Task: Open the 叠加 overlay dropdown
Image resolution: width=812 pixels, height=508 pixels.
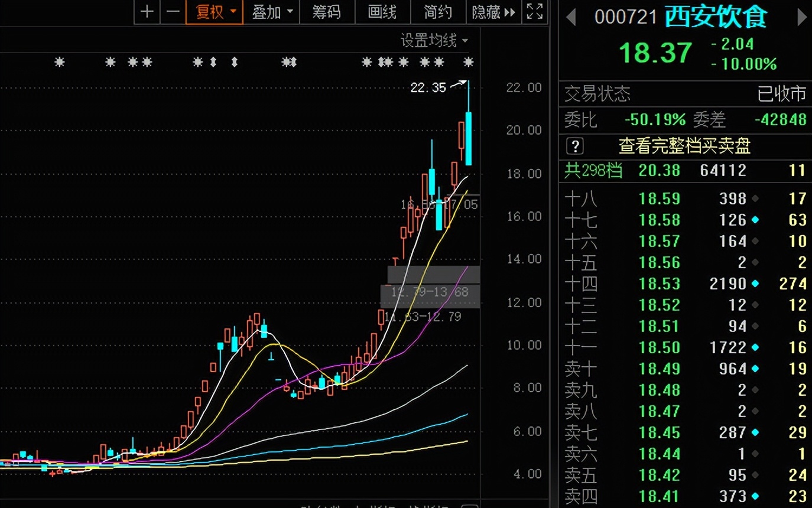Action: (x=272, y=12)
